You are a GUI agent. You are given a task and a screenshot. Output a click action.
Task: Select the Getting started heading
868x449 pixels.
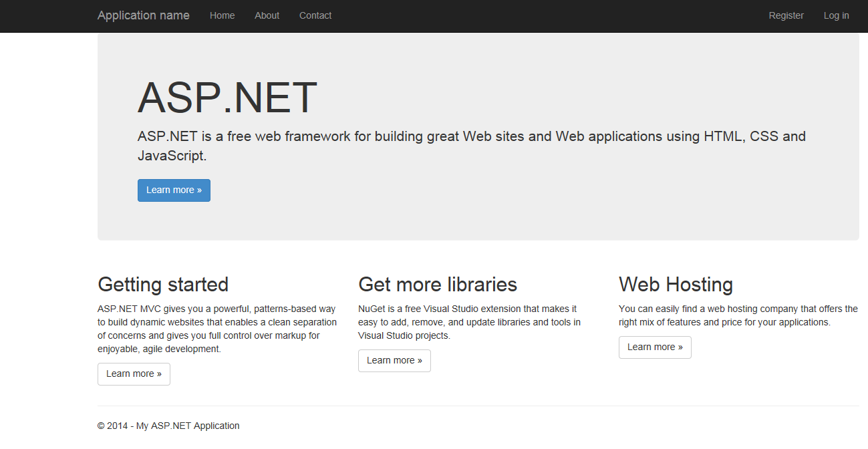[x=163, y=285]
